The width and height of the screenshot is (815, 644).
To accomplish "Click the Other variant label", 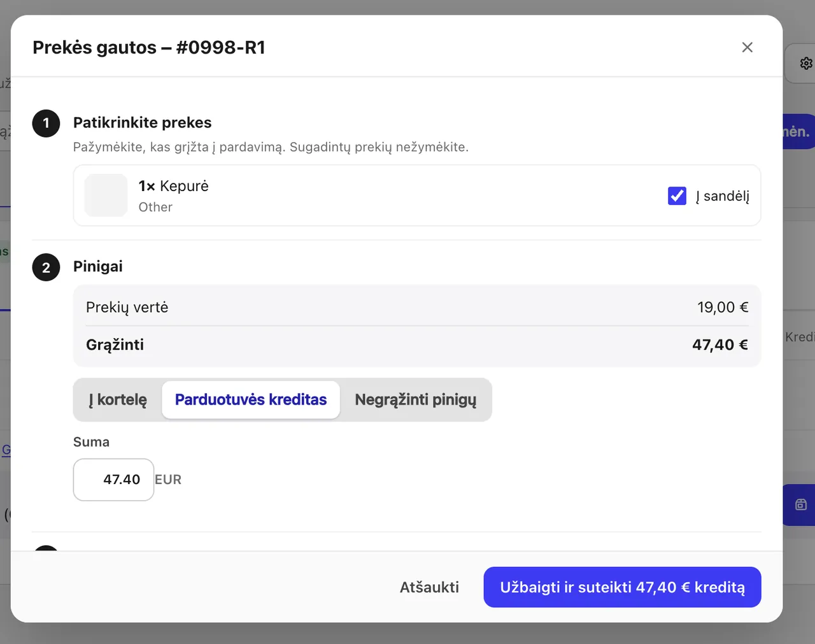I will [x=155, y=207].
